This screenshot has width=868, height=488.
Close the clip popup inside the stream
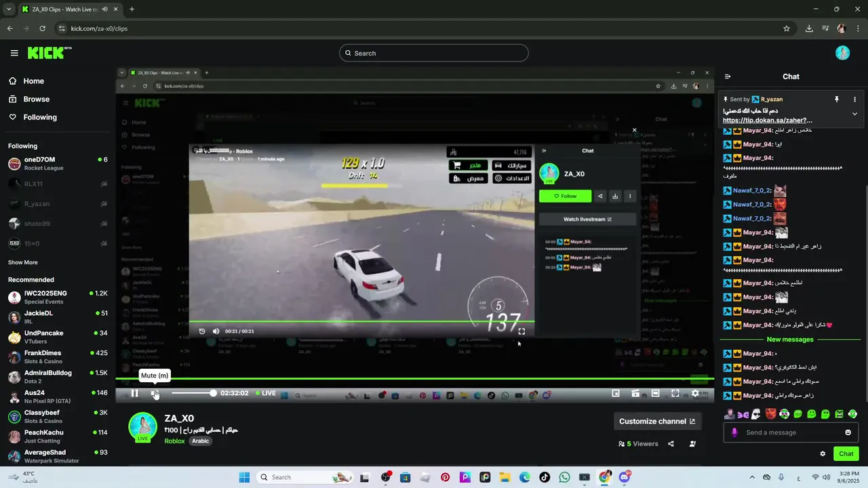coord(635,129)
